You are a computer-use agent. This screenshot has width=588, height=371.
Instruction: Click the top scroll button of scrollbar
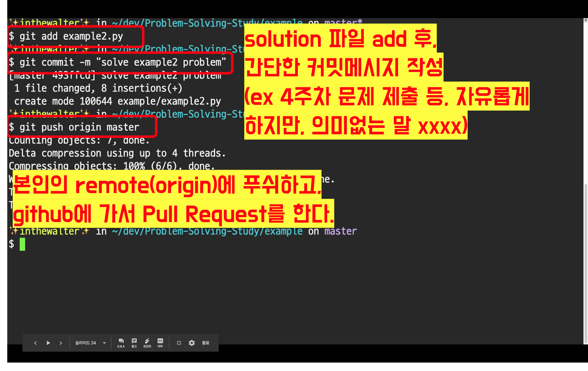point(586,20)
